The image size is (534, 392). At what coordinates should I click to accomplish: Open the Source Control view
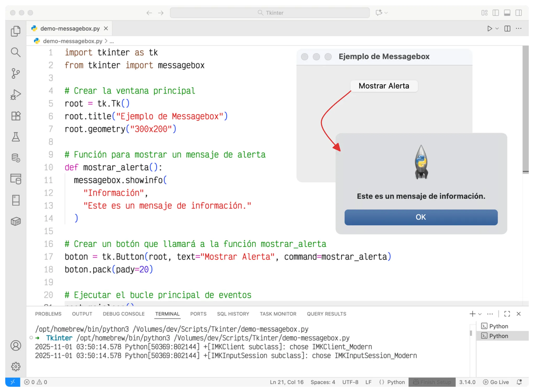16,73
